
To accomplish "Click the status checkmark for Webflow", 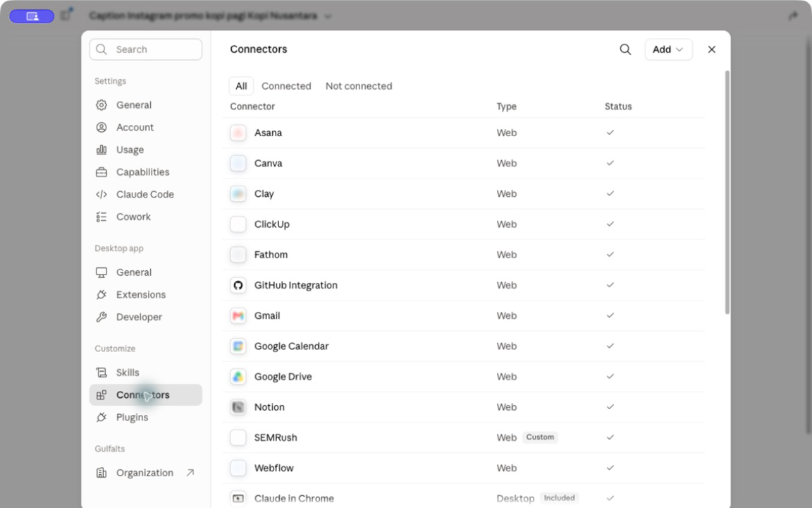I will pyautogui.click(x=610, y=468).
